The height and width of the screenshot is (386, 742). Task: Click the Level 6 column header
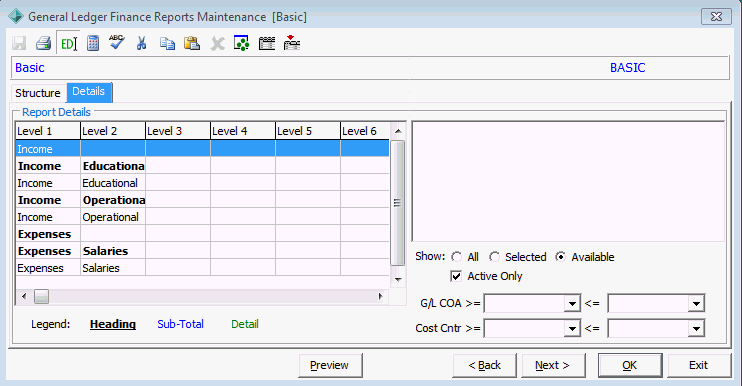(365, 131)
